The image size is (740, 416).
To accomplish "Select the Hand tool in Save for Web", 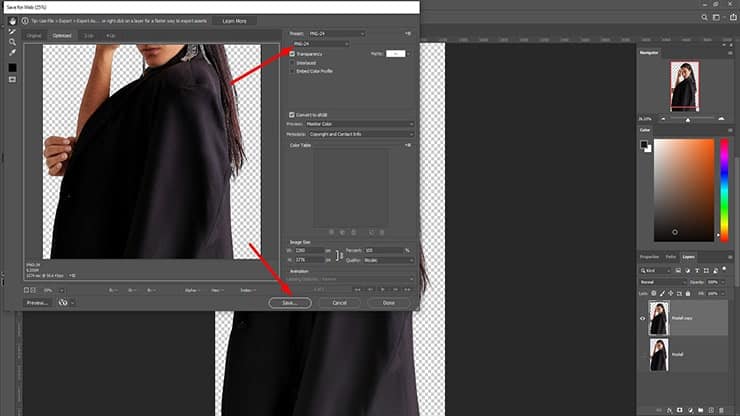I will point(12,21).
